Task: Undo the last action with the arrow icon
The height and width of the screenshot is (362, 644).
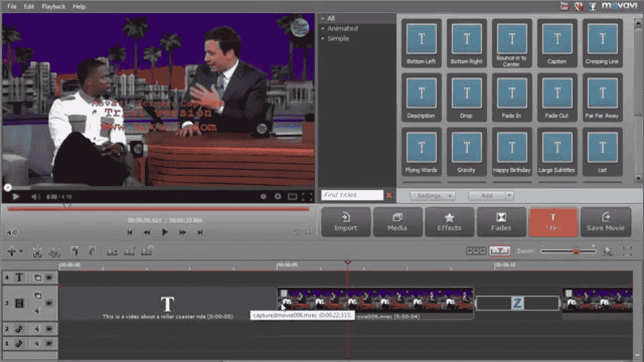Action: pos(76,251)
